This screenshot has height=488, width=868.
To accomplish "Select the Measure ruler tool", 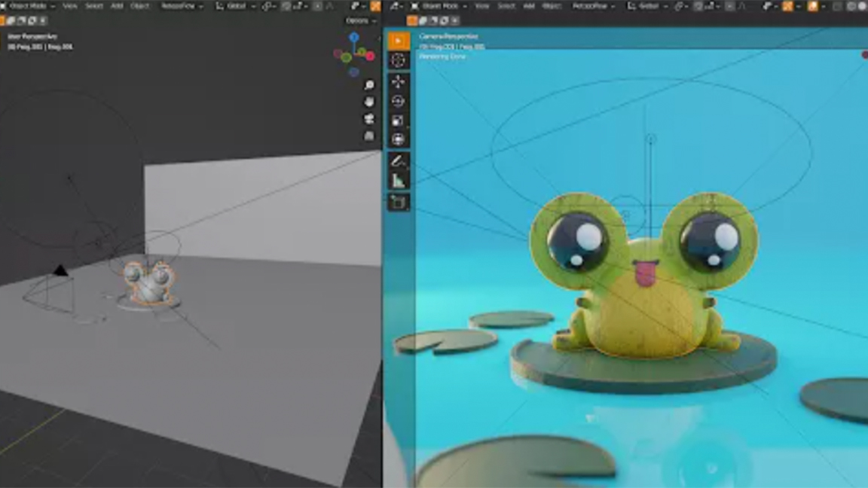I will pyautogui.click(x=399, y=181).
